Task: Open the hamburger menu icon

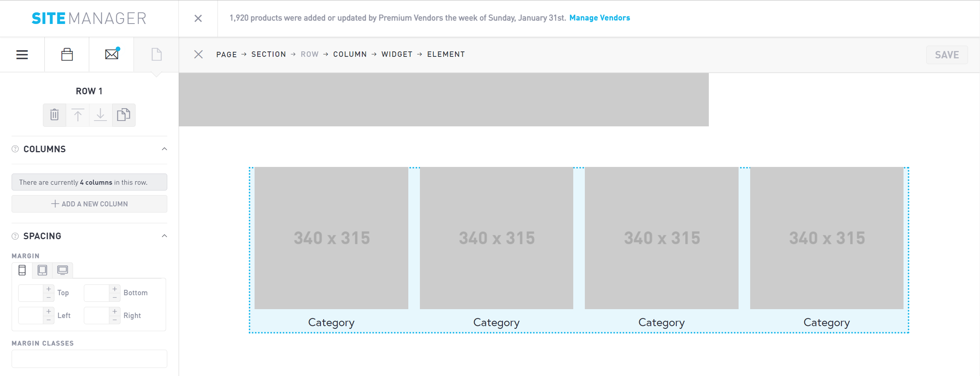Action: (x=22, y=54)
